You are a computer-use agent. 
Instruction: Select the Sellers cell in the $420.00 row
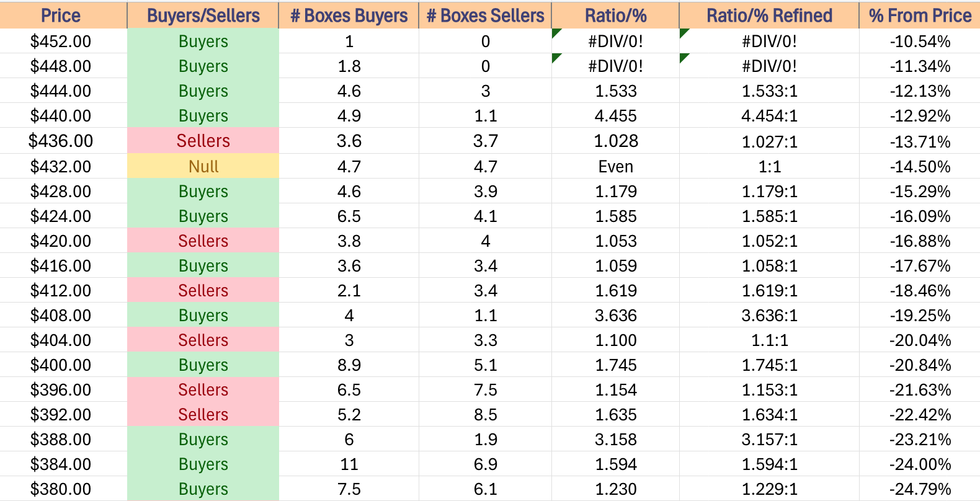[203, 241]
